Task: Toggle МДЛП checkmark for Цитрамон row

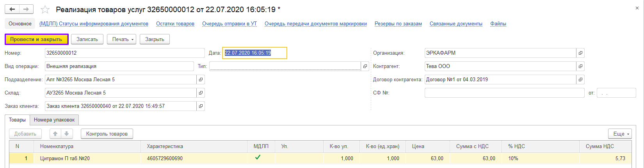Action: (258, 157)
